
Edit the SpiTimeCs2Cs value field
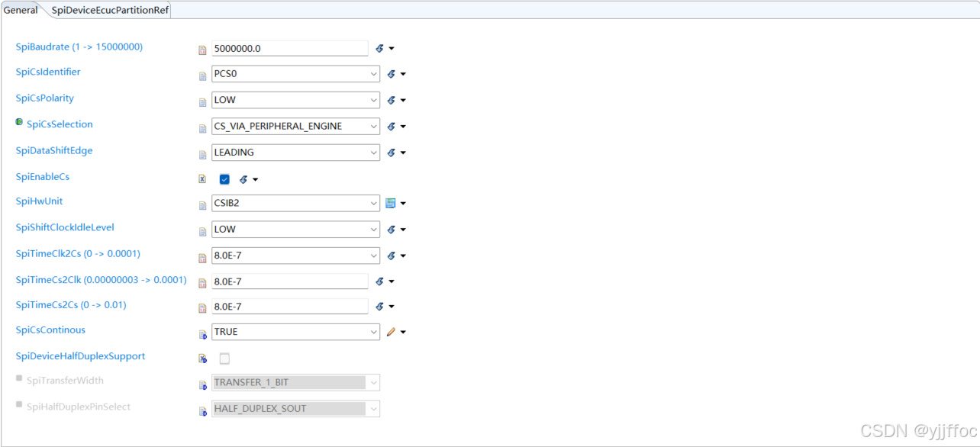(290, 306)
